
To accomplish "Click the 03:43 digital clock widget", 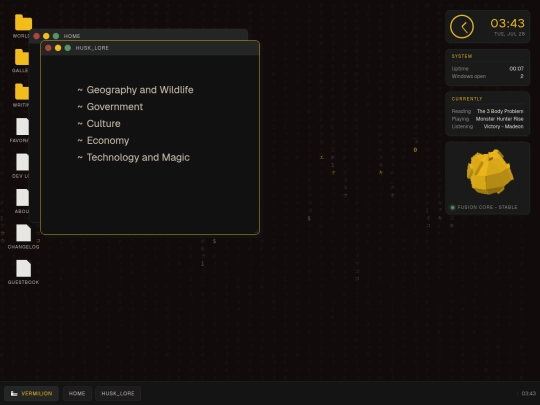I will pyautogui.click(x=507, y=23).
